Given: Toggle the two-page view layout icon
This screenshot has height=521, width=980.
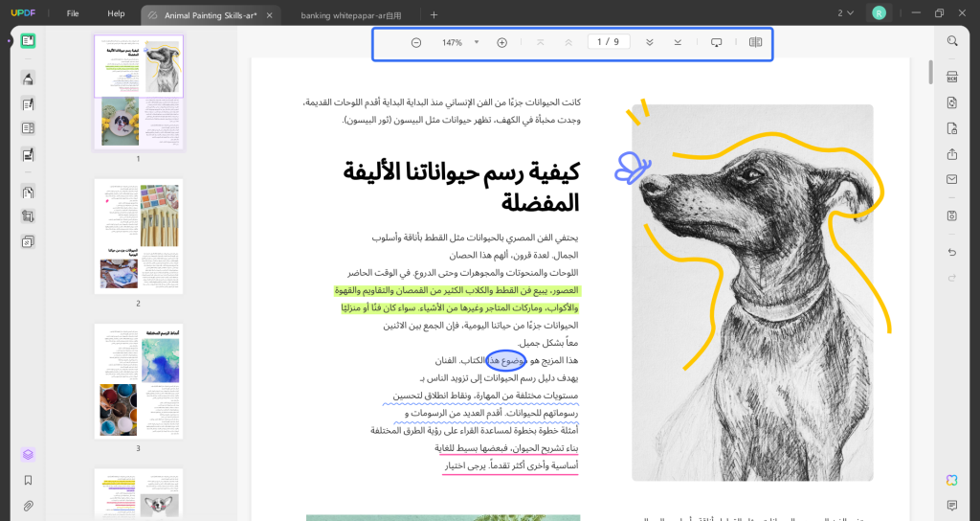Looking at the screenshot, I should click(756, 42).
